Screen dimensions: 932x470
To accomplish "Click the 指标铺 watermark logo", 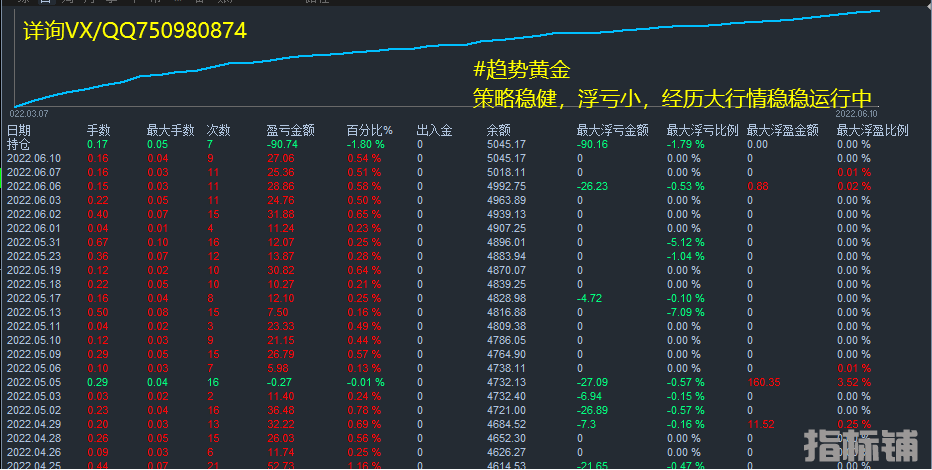I will 861,442.
